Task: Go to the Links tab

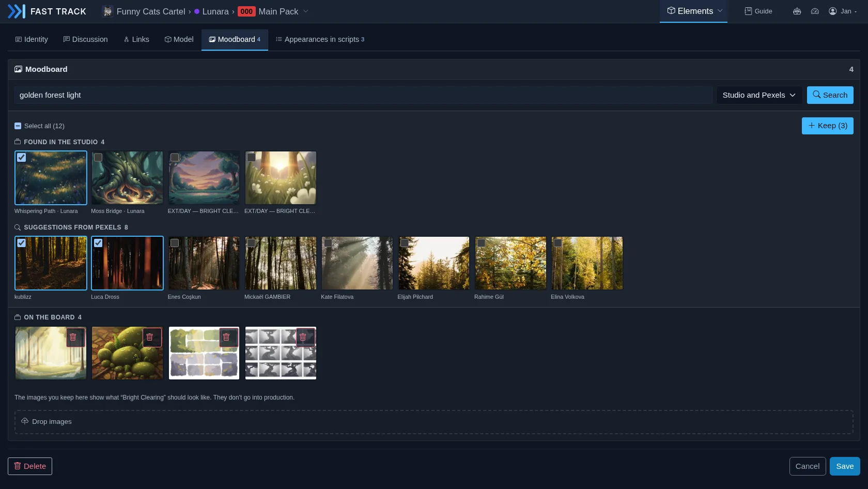Action: 136,39
